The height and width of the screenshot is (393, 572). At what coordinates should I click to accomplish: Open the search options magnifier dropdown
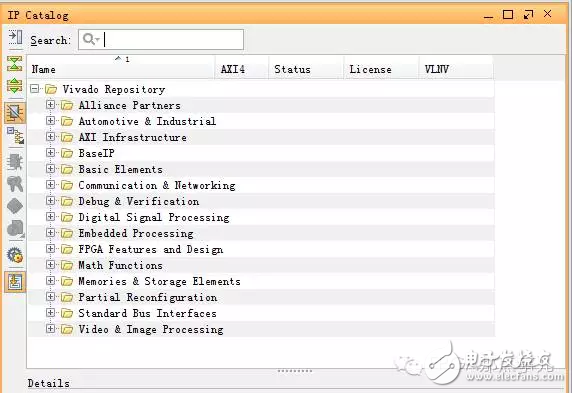click(x=91, y=39)
